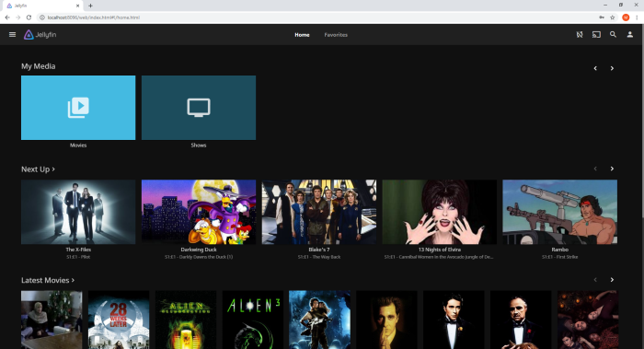This screenshot has height=349, width=644.
Task: Open the search magnifier icon
Action: click(x=613, y=34)
